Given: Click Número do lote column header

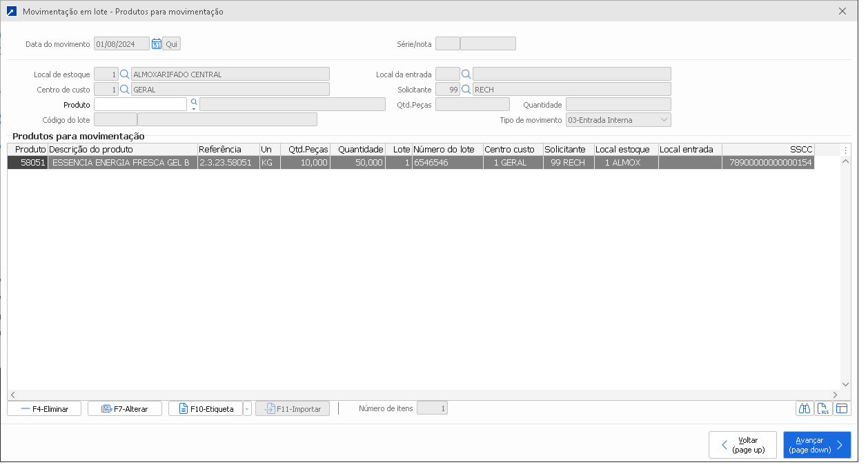Looking at the screenshot, I should [448, 150].
